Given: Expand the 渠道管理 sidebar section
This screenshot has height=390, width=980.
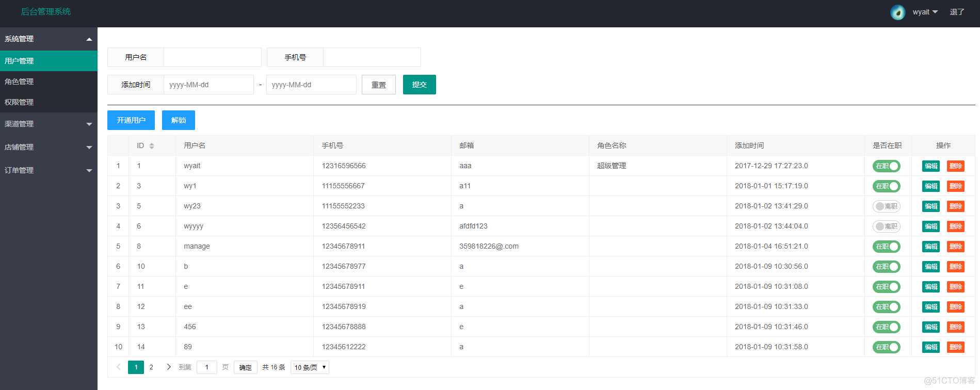Looking at the screenshot, I should point(48,124).
